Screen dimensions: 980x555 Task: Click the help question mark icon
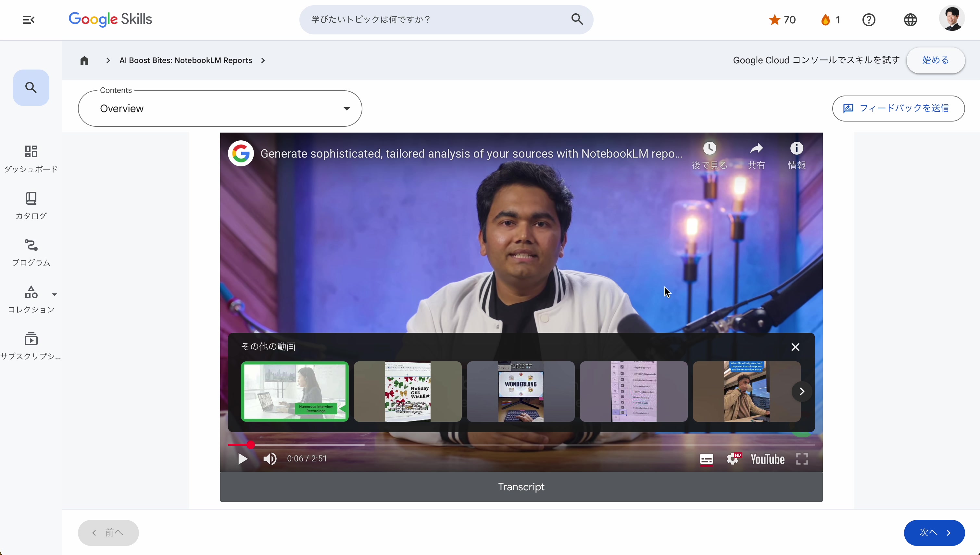click(x=869, y=20)
